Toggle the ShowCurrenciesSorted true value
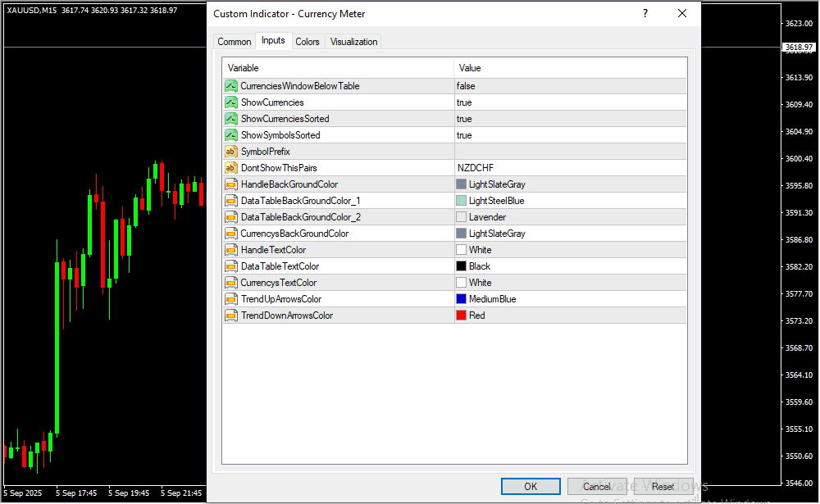 569,119
